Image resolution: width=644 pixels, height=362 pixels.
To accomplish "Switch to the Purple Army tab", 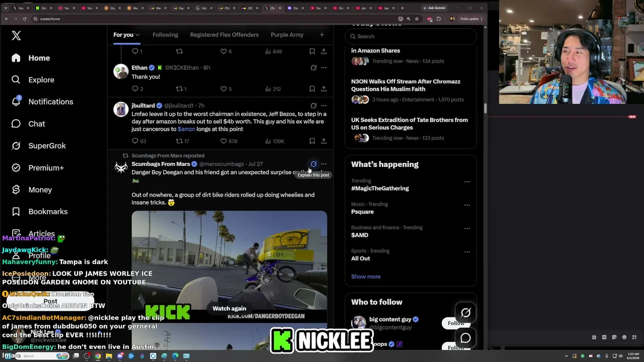I will click(287, 35).
